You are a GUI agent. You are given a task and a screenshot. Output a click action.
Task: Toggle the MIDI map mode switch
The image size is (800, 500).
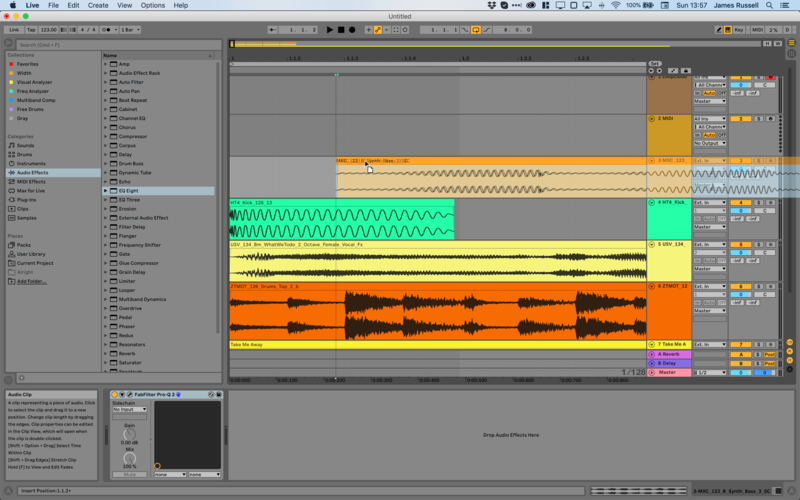coord(758,30)
